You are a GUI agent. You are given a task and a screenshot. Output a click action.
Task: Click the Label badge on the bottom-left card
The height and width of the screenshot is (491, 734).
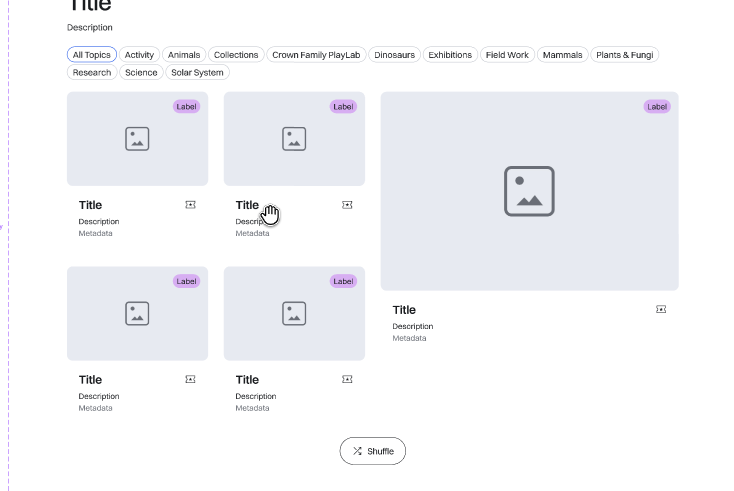186,281
